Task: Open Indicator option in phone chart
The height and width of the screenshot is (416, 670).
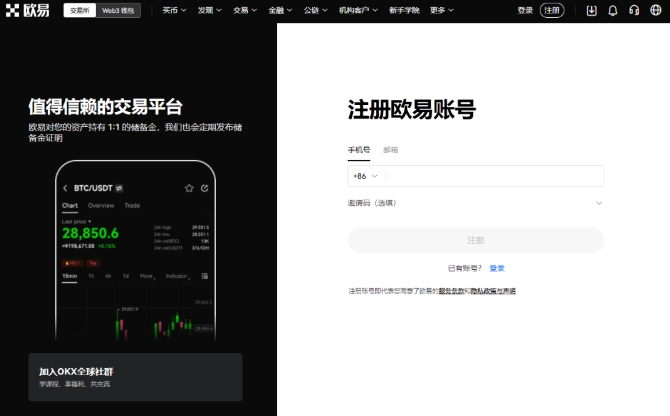Action: (x=177, y=276)
